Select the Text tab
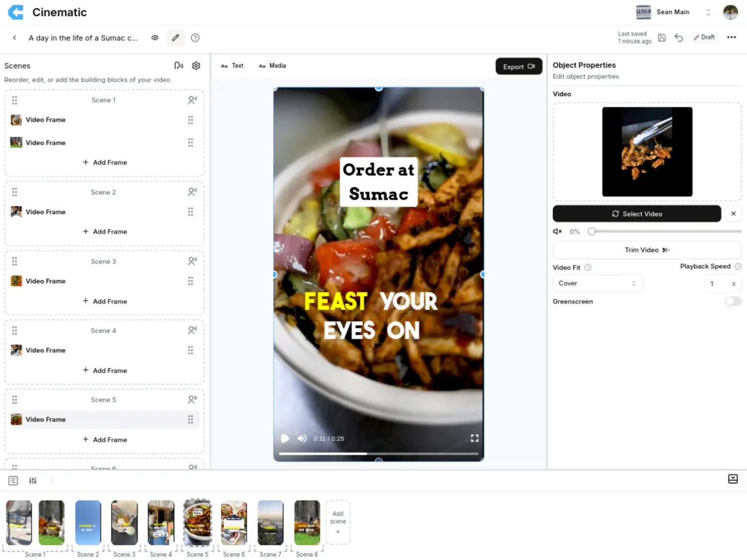 click(233, 66)
